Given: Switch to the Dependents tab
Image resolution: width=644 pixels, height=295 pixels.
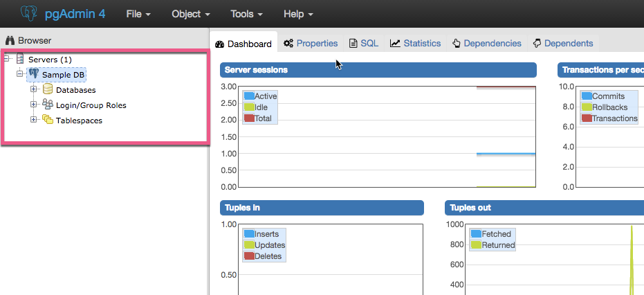Looking at the screenshot, I should click(x=563, y=43).
